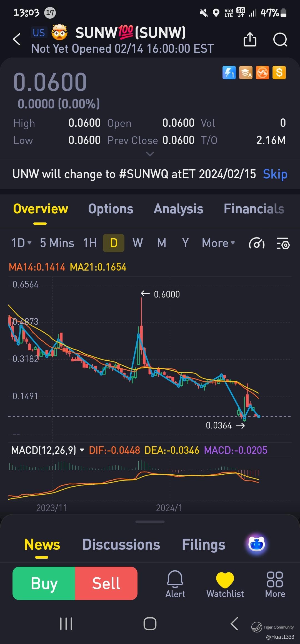The image size is (300, 644).
Task: Tap the SUNWQ change announcement text
Action: point(134,174)
